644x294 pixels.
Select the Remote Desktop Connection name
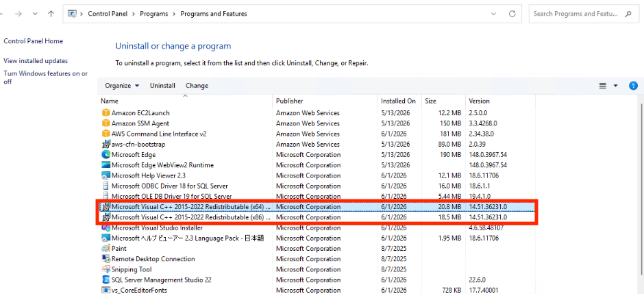click(x=153, y=259)
